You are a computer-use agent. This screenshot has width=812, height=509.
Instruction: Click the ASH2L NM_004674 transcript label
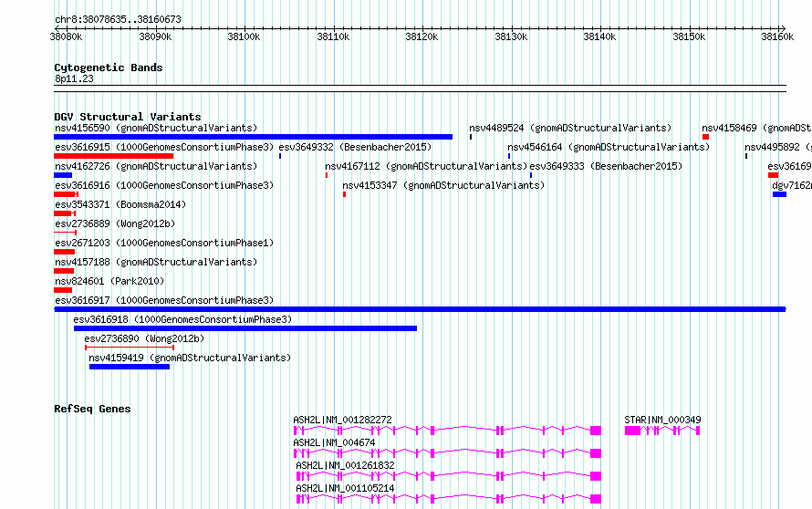[x=334, y=442]
